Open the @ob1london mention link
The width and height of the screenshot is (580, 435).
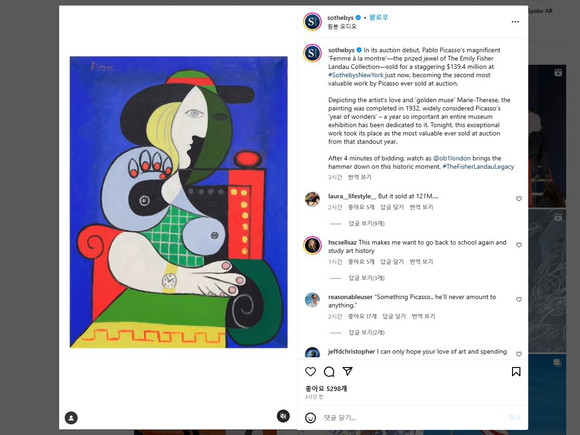(x=452, y=158)
